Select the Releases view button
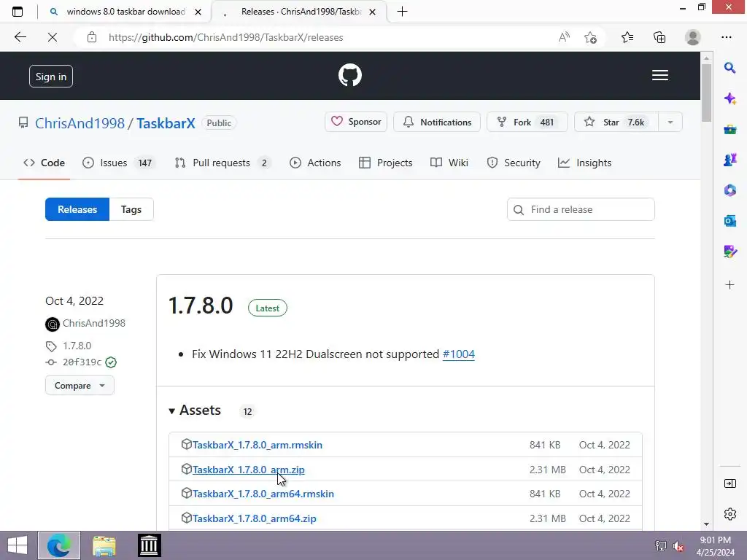The image size is (747, 560). pyautogui.click(x=77, y=209)
